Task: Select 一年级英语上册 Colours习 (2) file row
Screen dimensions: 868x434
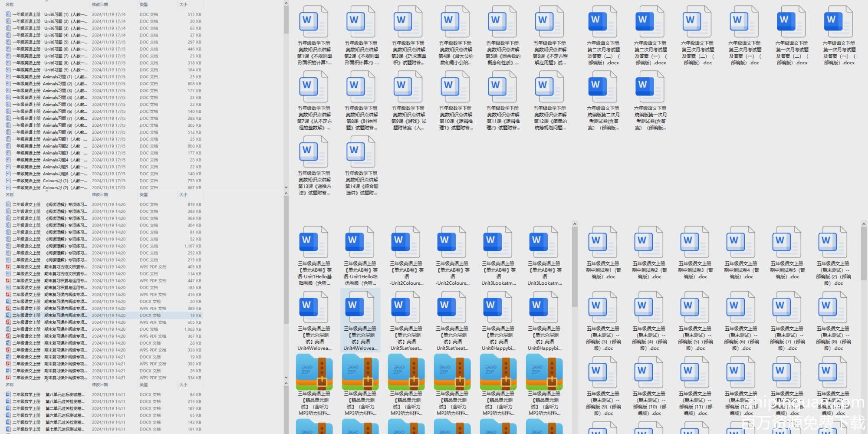Action: click(48, 188)
